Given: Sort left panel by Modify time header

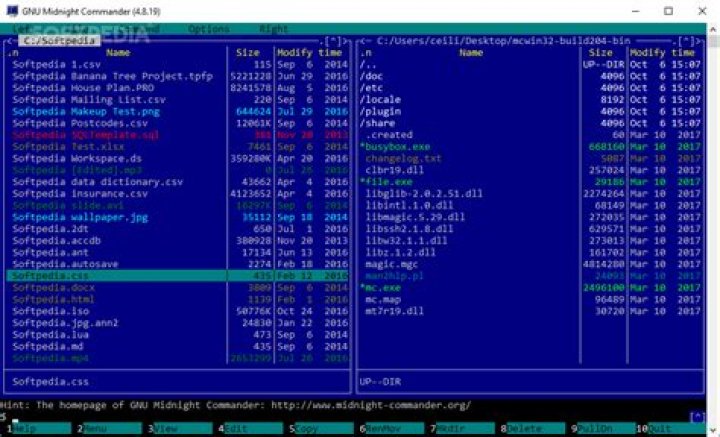Looking at the screenshot, I should 309,53.
